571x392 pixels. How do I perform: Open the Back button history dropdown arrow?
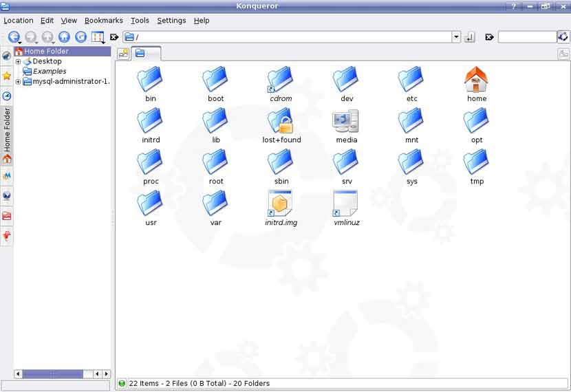20,43
